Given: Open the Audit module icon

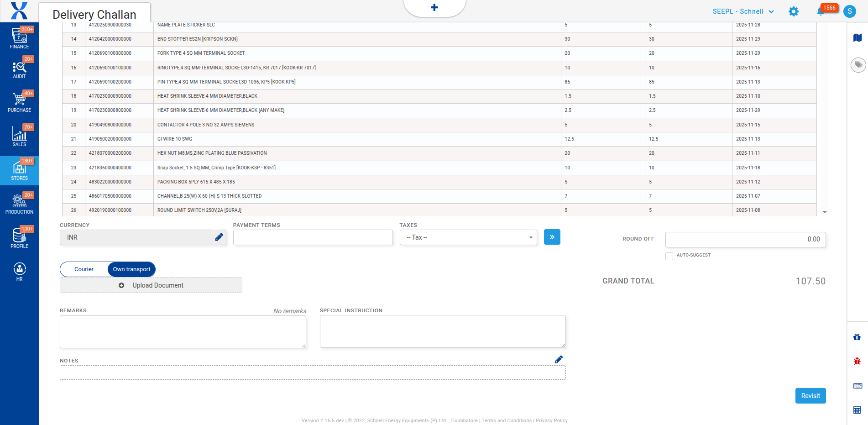Looking at the screenshot, I should tap(19, 69).
